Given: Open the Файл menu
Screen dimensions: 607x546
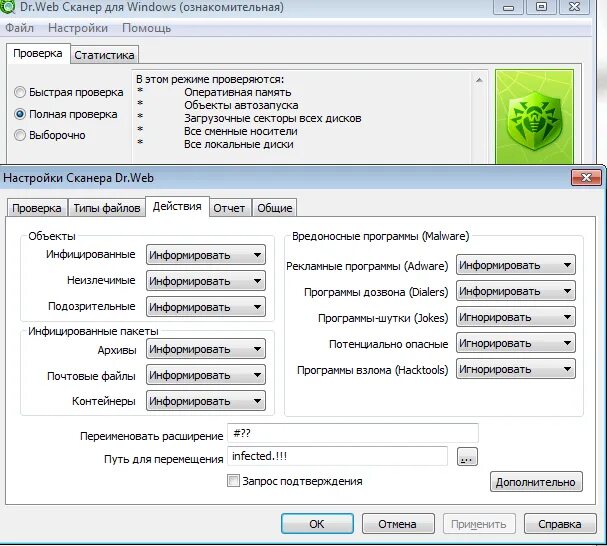Looking at the screenshot, I should (19, 28).
